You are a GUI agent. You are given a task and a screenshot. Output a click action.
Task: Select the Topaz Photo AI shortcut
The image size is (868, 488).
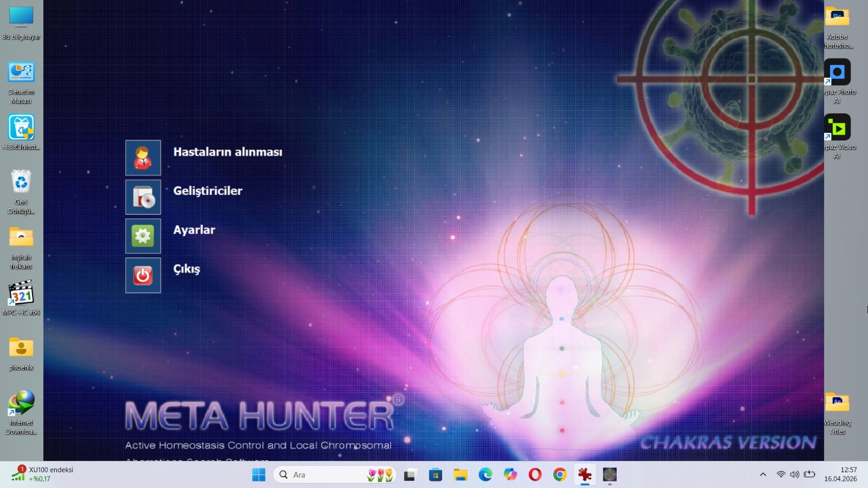838,81
